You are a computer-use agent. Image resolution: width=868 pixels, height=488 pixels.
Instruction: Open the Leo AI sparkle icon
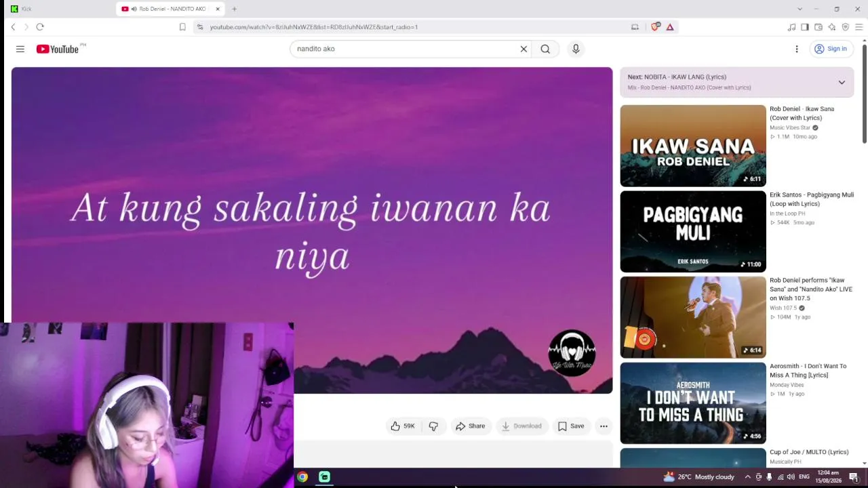click(x=832, y=27)
